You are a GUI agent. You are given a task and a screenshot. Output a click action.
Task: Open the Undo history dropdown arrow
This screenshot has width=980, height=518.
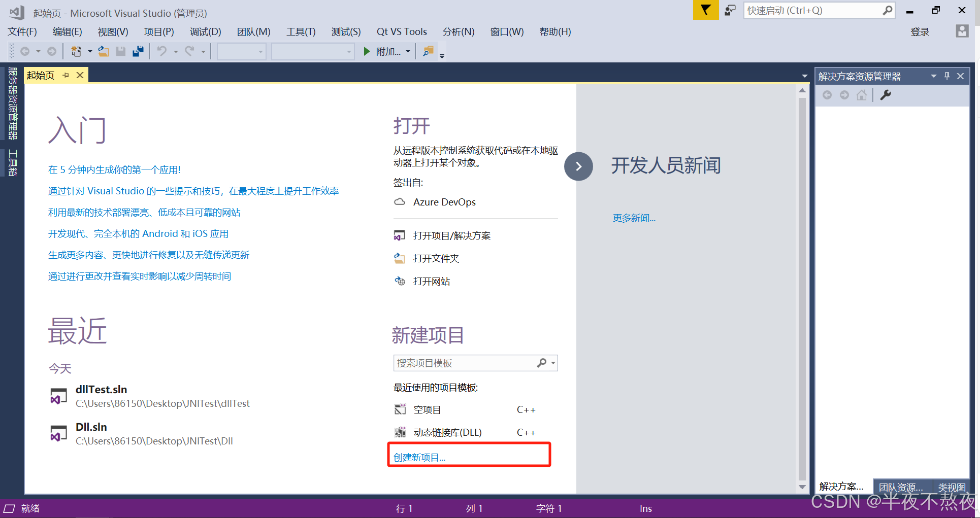coord(176,51)
